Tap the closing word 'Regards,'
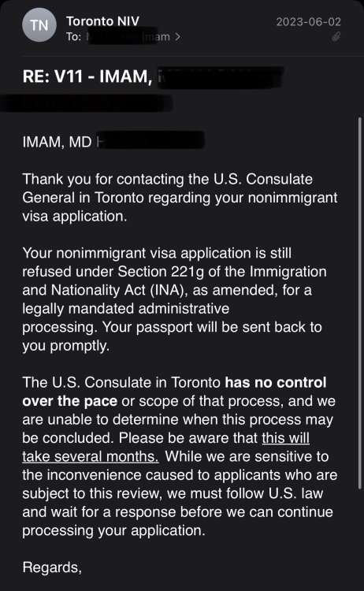Screen dimensions: 364x591 (x=52, y=567)
